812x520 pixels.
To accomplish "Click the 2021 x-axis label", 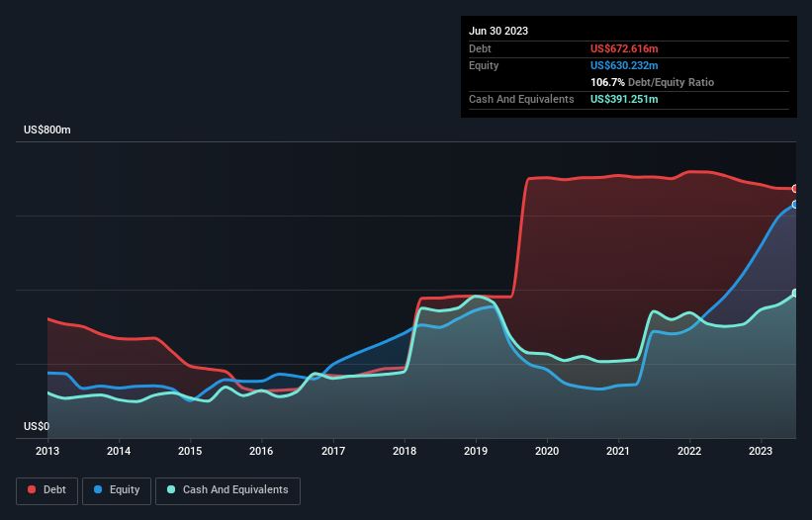I will tap(618, 451).
